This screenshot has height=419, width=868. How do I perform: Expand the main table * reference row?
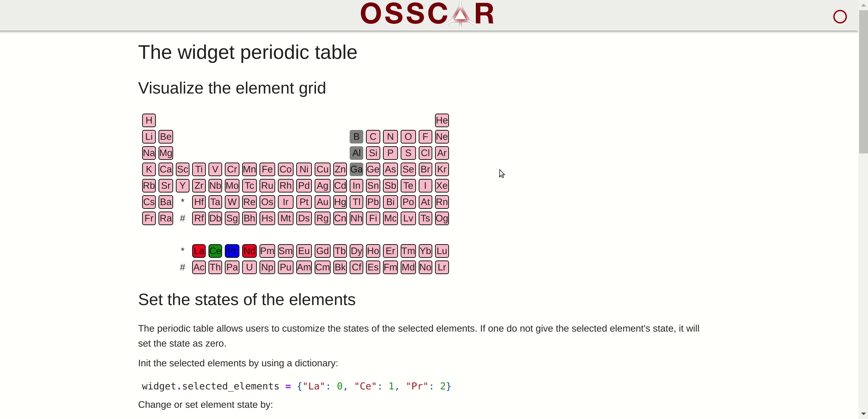[182, 202]
